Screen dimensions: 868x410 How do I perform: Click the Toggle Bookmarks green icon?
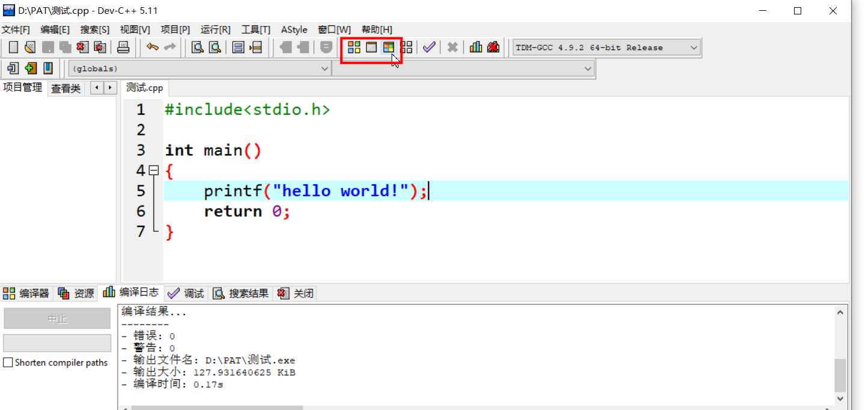tap(31, 68)
